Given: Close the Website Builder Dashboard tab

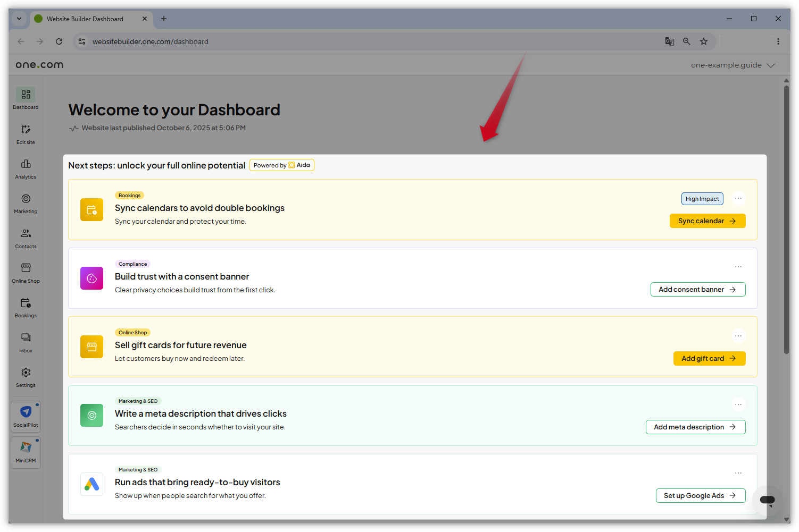Looking at the screenshot, I should coord(145,19).
